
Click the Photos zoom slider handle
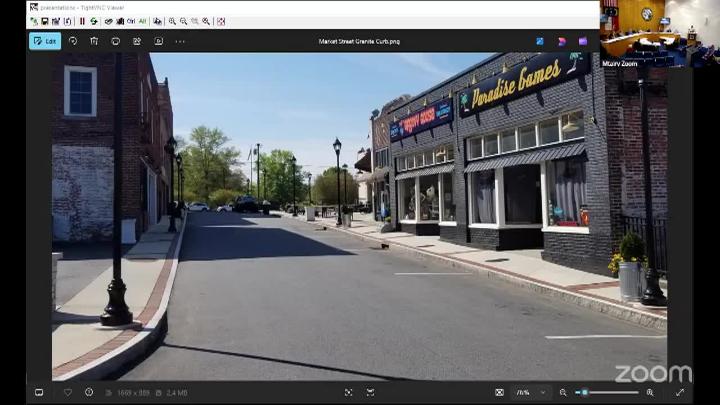[x=585, y=393]
